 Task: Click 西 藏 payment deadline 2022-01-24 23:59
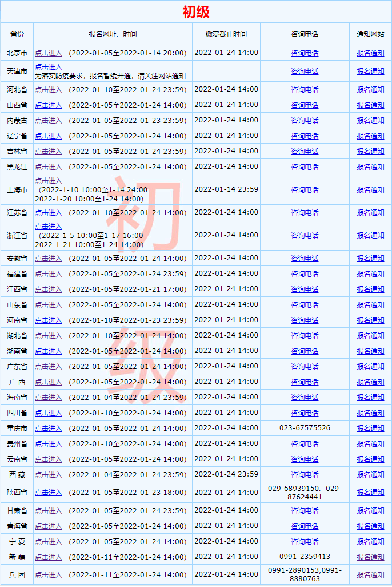[226, 474]
